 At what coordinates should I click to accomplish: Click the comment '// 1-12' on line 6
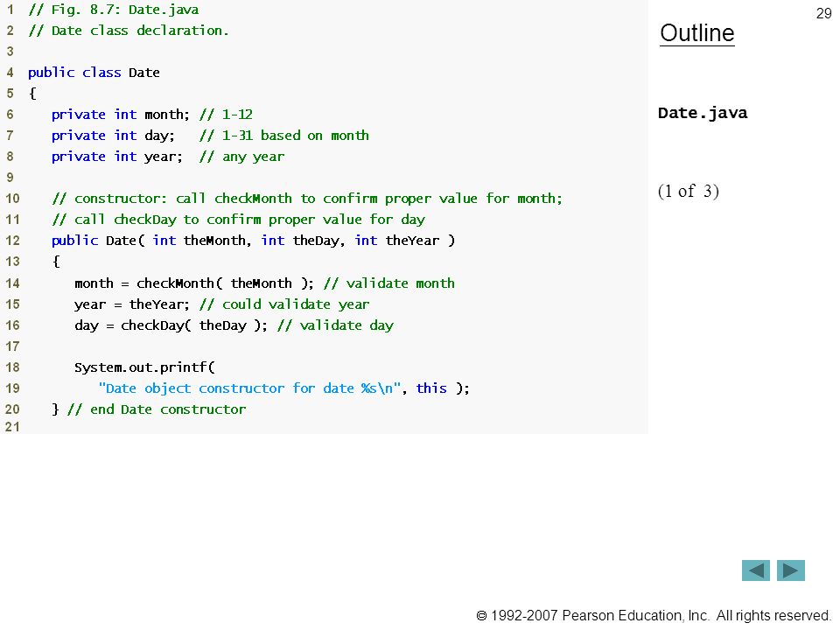tap(226, 115)
